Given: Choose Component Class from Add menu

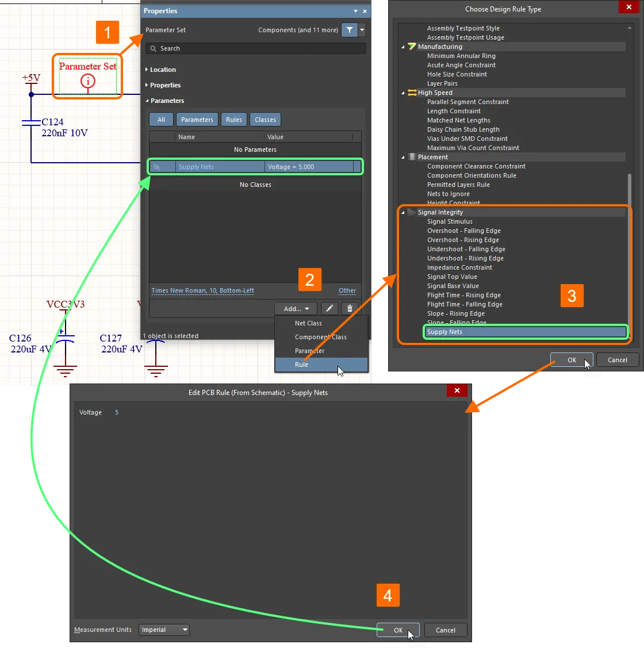Looking at the screenshot, I should [x=321, y=337].
